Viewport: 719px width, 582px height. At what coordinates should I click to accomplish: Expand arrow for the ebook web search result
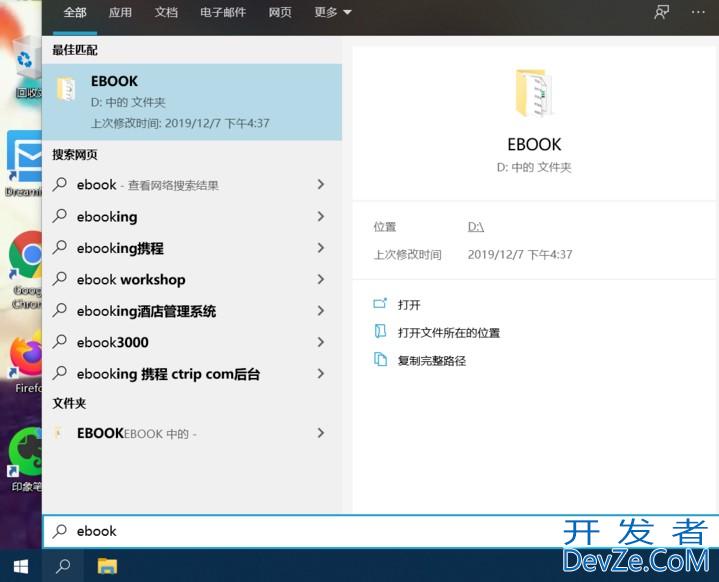(x=321, y=185)
